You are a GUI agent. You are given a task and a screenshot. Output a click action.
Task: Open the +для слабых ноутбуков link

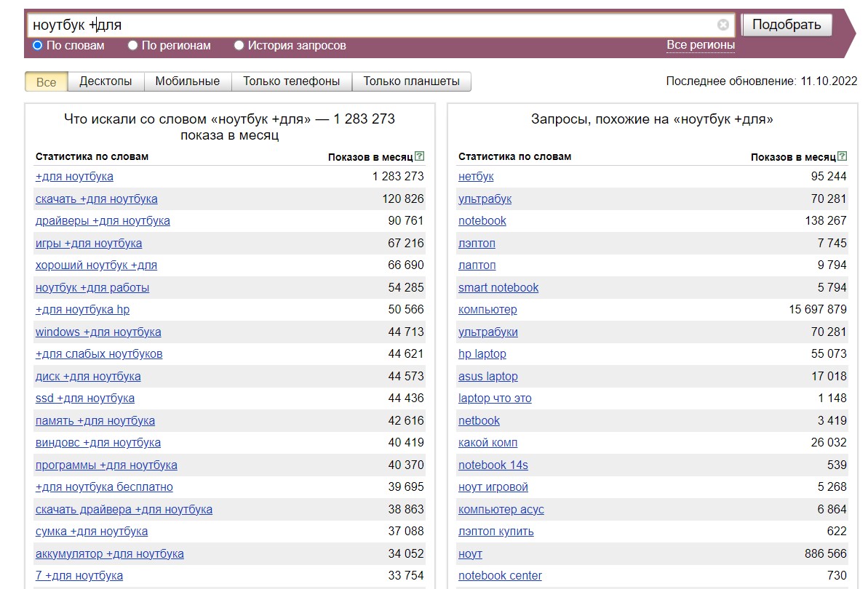click(99, 354)
